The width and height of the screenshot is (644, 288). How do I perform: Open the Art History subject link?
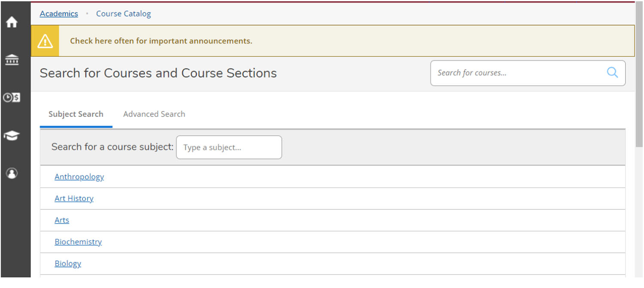point(74,198)
